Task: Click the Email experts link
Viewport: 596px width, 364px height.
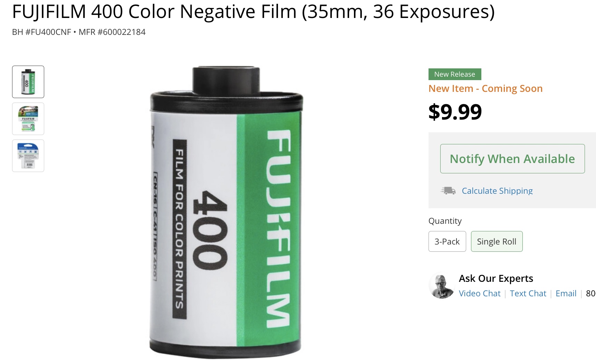Action: click(566, 293)
